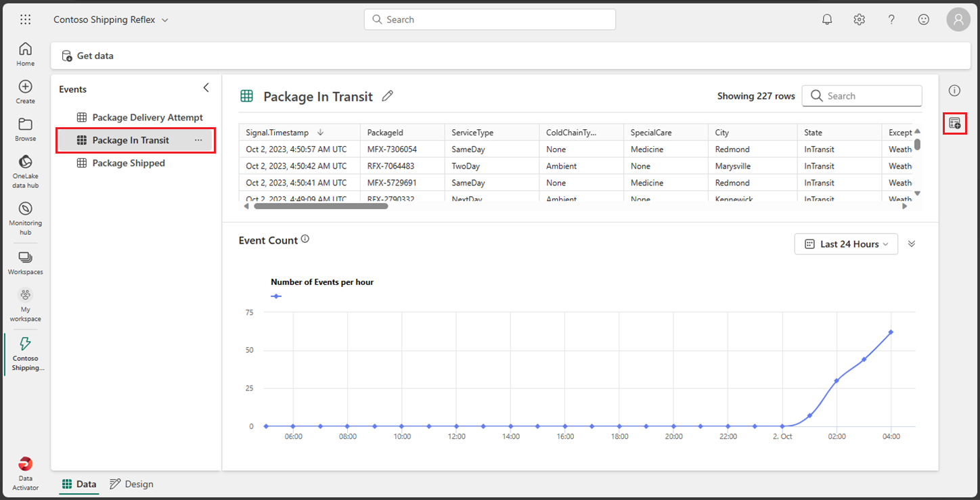Click cell MFX-7306054
Screen dimensions: 980x500
(402, 149)
